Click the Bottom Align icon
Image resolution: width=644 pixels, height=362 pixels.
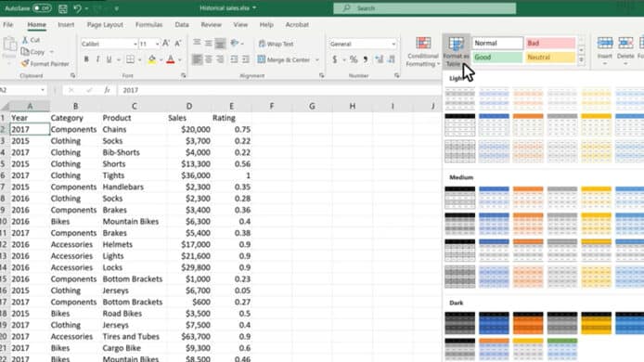coord(220,43)
